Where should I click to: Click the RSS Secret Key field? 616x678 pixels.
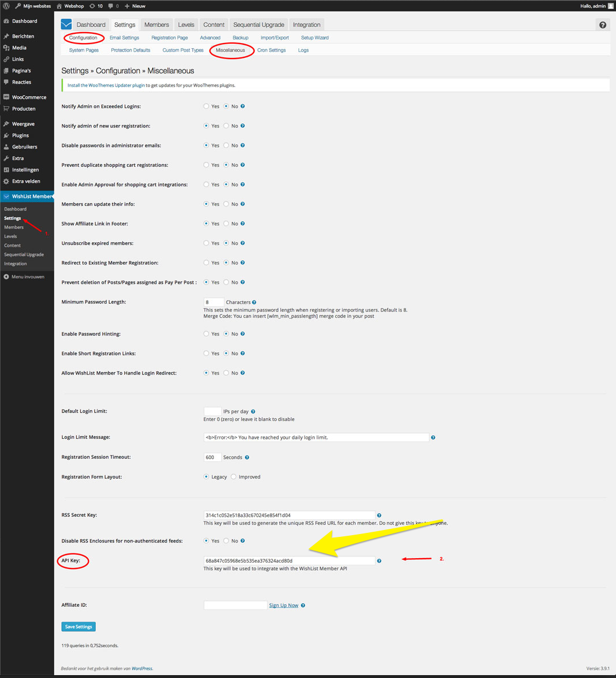(289, 516)
